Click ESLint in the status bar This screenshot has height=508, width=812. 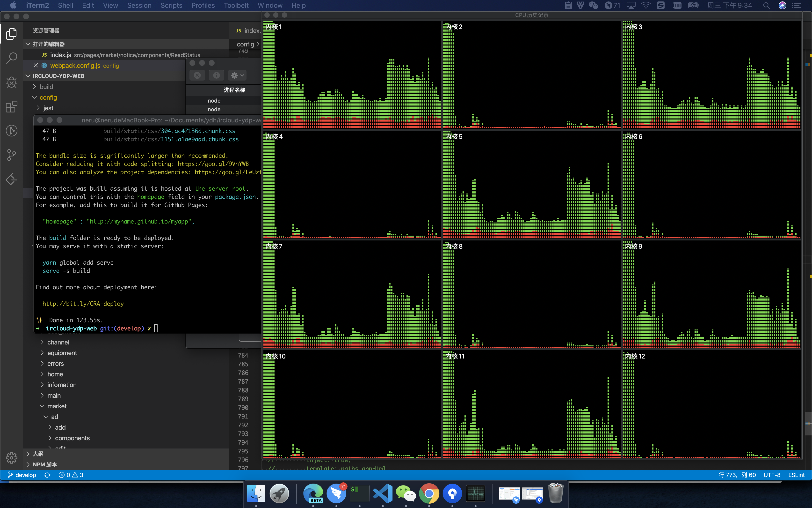[796, 475]
